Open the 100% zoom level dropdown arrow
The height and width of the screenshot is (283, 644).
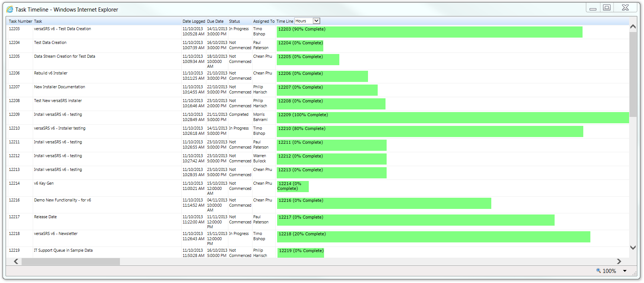[625, 271]
